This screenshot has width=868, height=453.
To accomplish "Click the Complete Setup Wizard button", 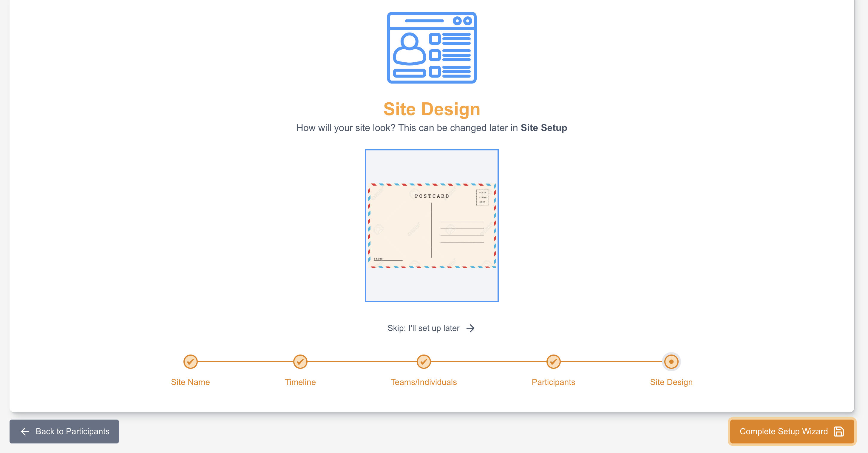I will (792, 431).
